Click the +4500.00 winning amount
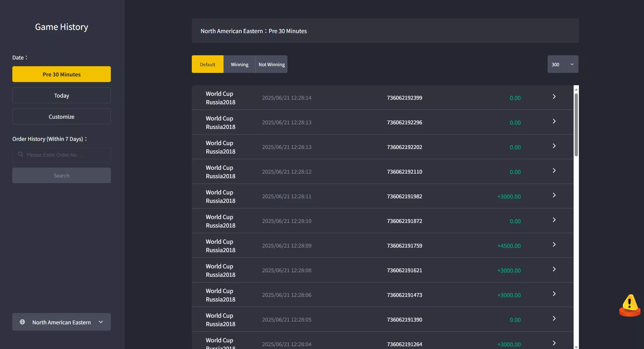The width and height of the screenshot is (644, 349). (x=509, y=246)
